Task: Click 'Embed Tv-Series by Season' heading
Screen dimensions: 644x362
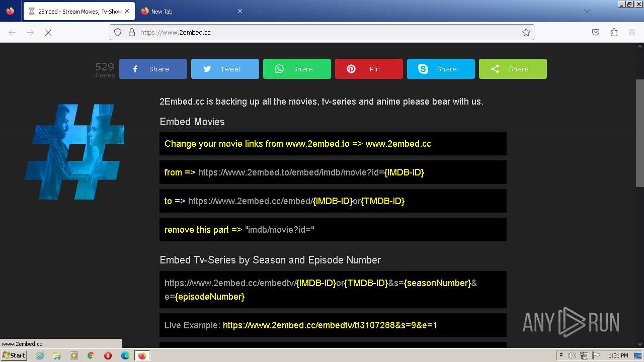Action: [x=270, y=260]
